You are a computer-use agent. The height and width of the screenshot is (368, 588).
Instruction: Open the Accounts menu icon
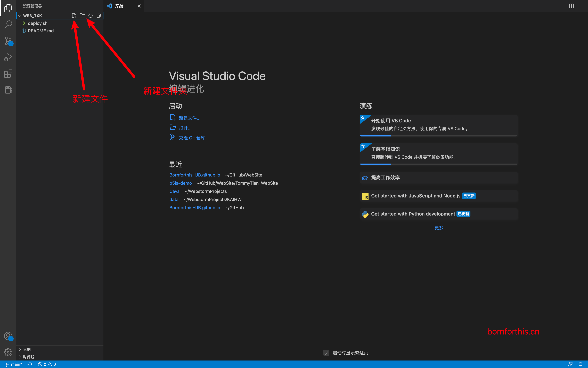[x=8, y=336]
